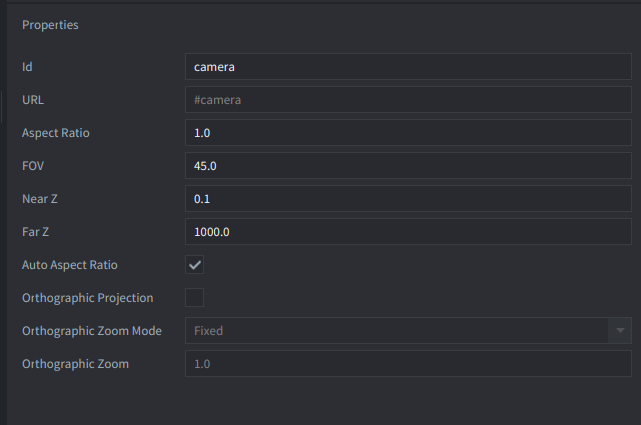
Task: Click the Orthographic Zoom value field
Action: pos(408,364)
